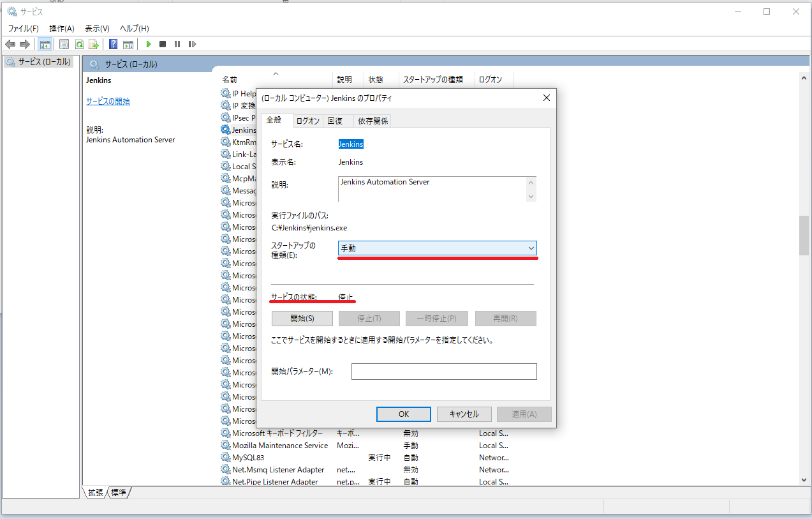The height and width of the screenshot is (519, 812).
Task: Open the blue Help toolbar icon
Action: coord(114,44)
